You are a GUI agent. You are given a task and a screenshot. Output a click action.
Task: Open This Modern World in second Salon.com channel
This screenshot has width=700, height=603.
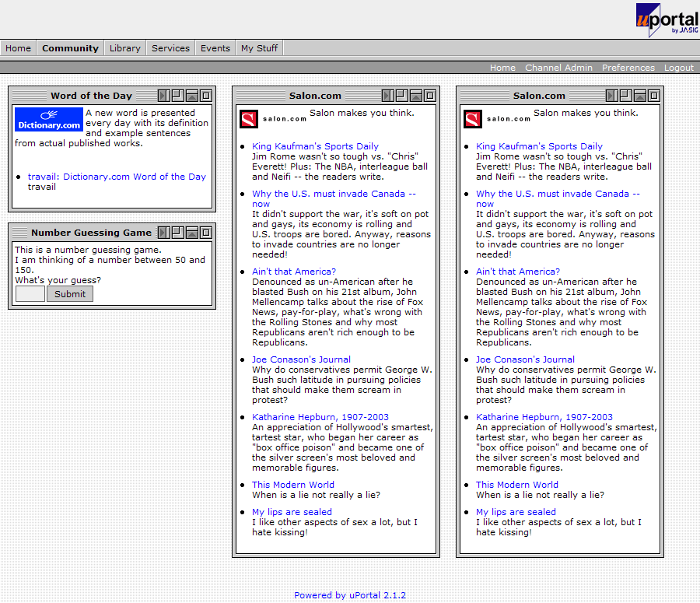coord(517,485)
